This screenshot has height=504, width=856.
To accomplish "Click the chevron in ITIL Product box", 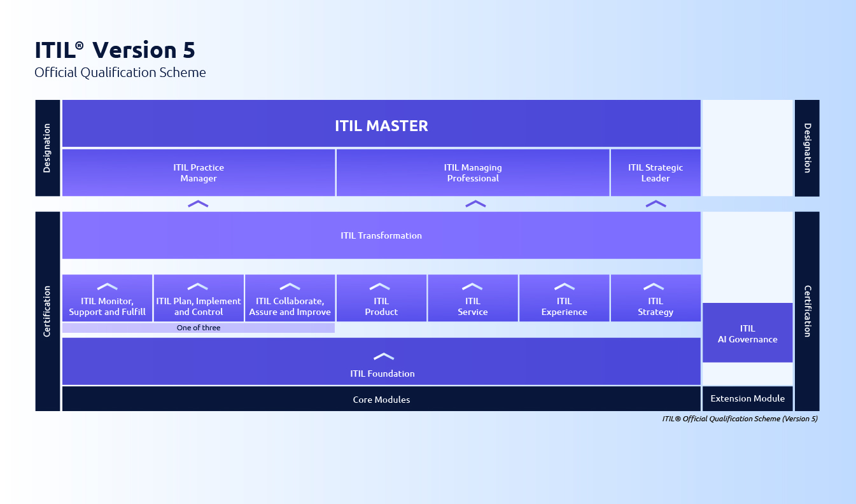I will pos(380,287).
